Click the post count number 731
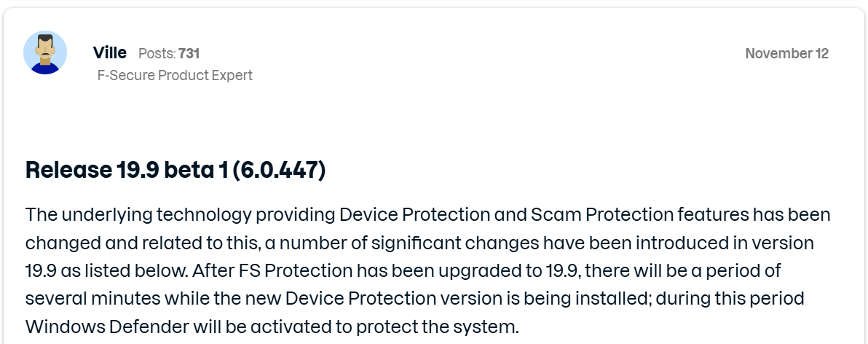Image resolution: width=868 pixels, height=344 pixels. point(189,53)
